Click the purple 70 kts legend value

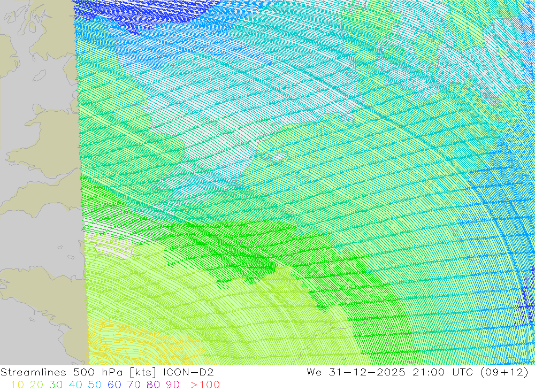(x=134, y=385)
